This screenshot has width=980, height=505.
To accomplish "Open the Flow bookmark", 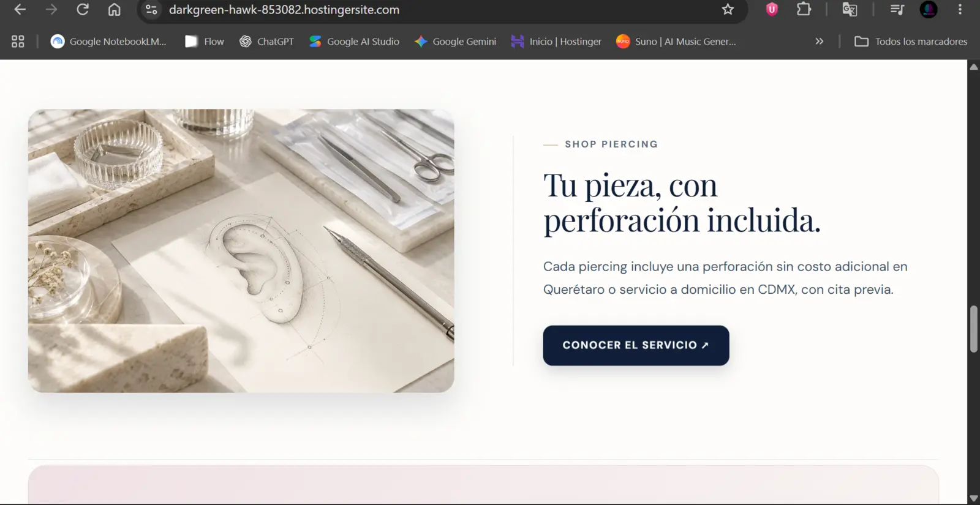I will tap(205, 42).
